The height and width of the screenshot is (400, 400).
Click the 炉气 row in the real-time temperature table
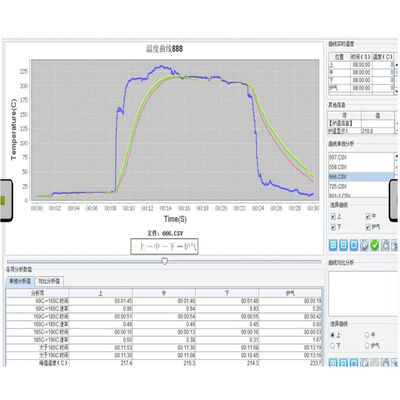point(361,88)
